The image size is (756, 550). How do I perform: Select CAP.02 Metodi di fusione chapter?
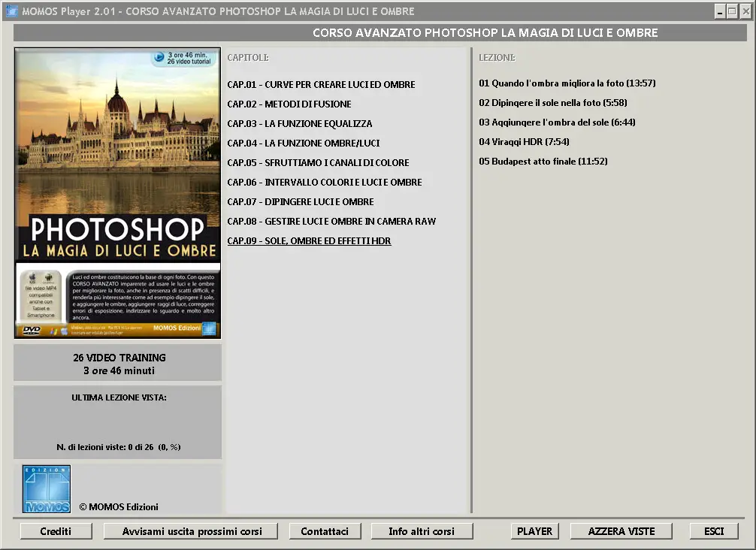pos(289,104)
